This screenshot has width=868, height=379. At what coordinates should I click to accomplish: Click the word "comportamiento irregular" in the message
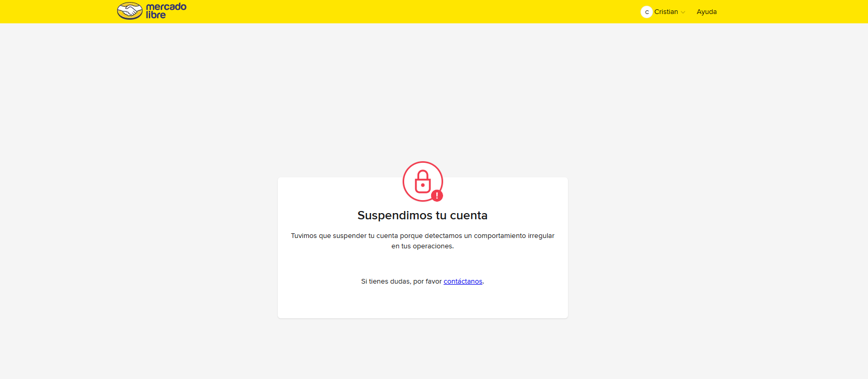coord(514,236)
